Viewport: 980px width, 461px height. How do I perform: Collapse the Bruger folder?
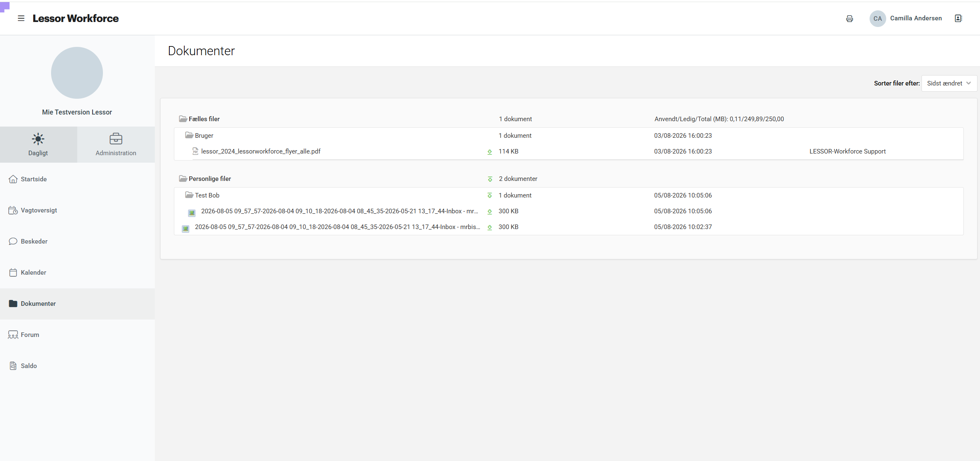(x=189, y=135)
